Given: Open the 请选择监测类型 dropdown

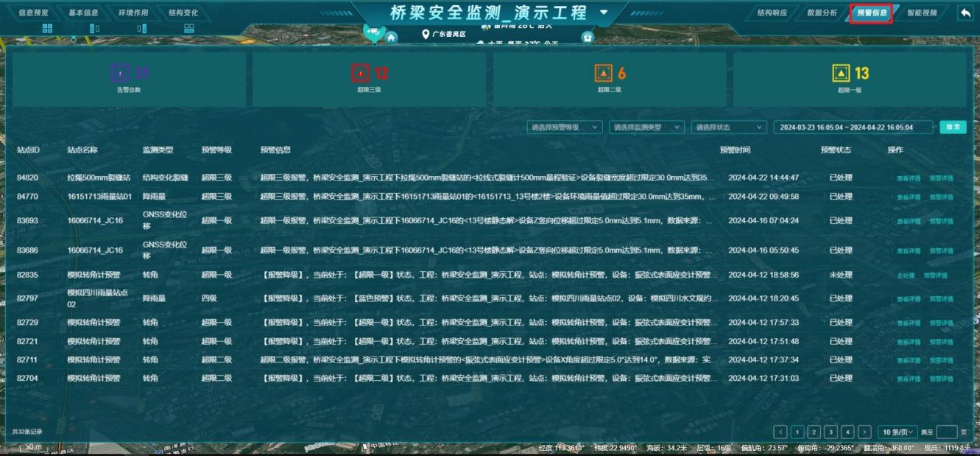Looking at the screenshot, I should coord(646,127).
